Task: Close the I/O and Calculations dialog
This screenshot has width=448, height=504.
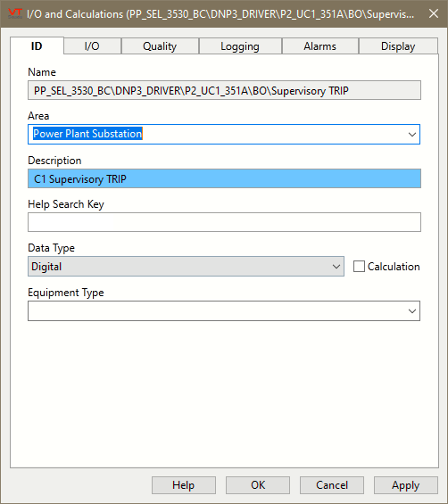Action: tap(434, 13)
